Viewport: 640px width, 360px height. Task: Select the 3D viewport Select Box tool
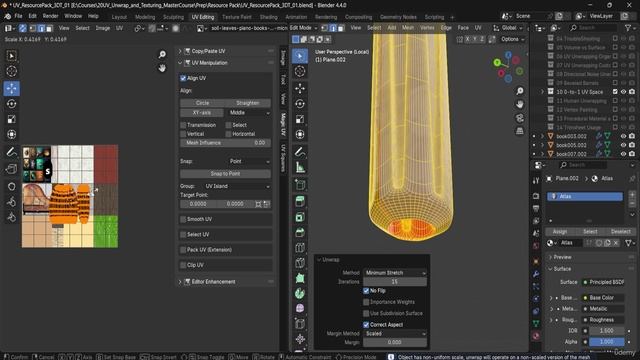(x=300, y=56)
